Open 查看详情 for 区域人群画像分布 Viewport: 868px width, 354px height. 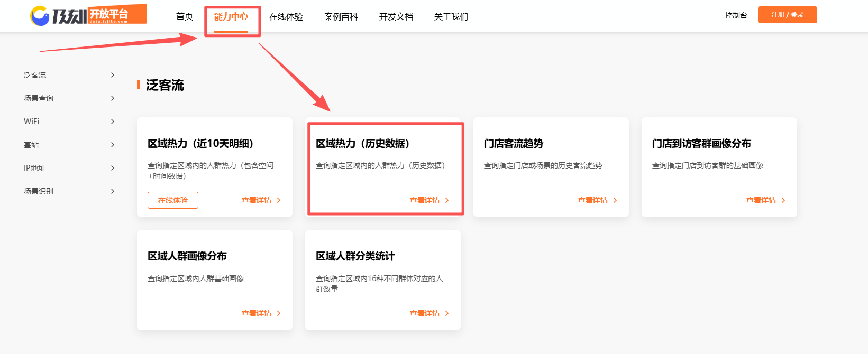click(261, 313)
